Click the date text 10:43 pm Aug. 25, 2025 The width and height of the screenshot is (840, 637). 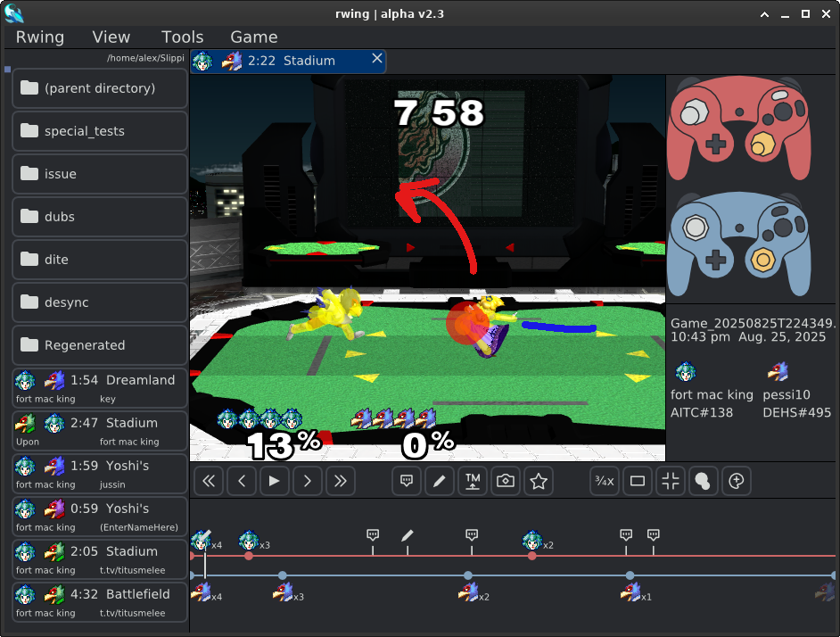point(748,337)
